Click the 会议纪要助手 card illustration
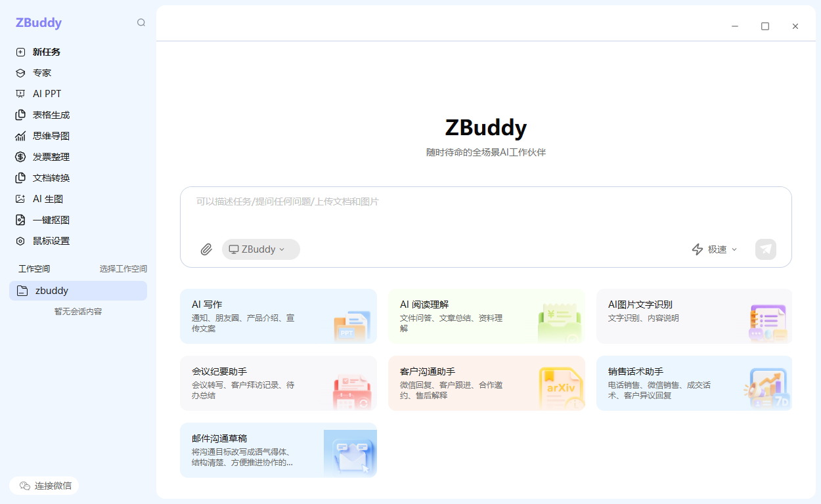The image size is (821, 504). [351, 392]
